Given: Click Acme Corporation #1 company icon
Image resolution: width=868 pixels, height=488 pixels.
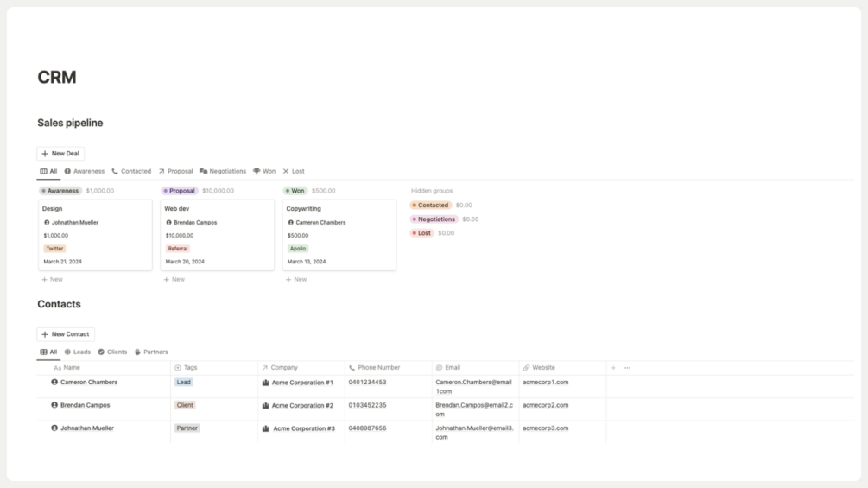Looking at the screenshot, I should 265,383.
